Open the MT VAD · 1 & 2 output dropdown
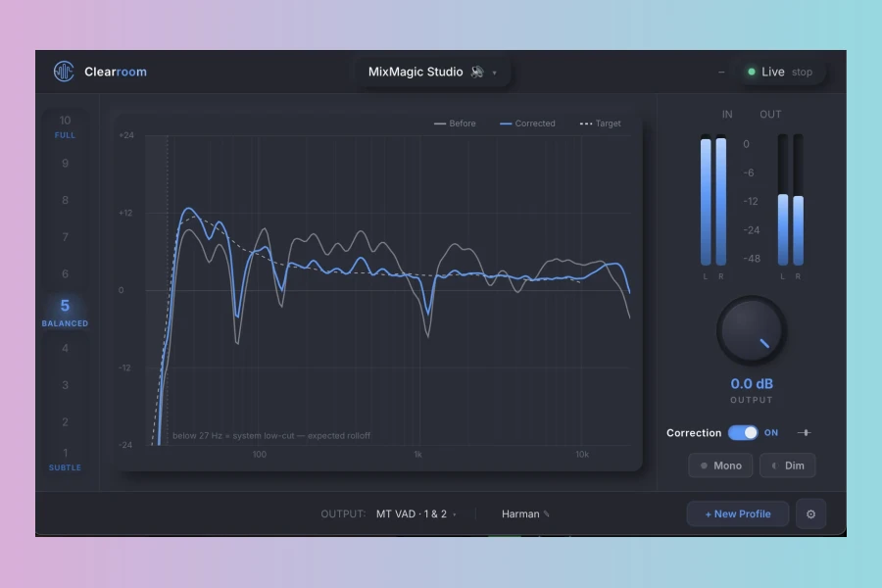Image resolution: width=882 pixels, height=588 pixels. coord(416,514)
